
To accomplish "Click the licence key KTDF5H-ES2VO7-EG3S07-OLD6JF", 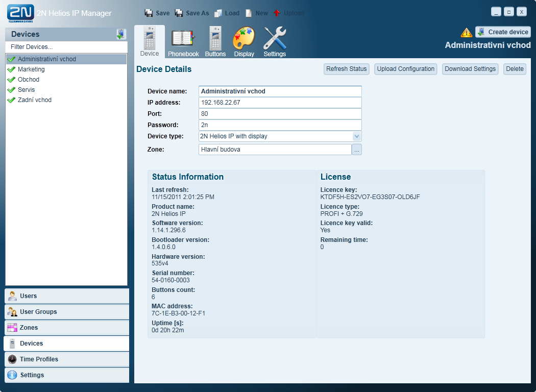I will [370, 197].
